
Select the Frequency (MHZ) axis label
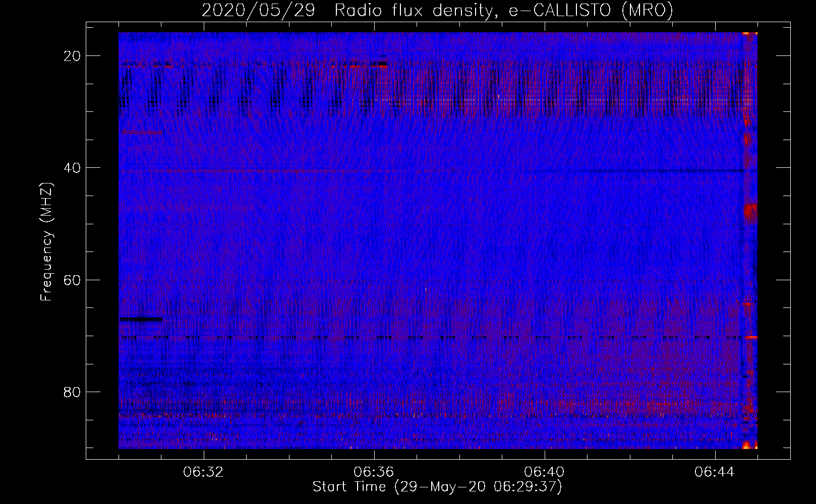click(x=46, y=241)
